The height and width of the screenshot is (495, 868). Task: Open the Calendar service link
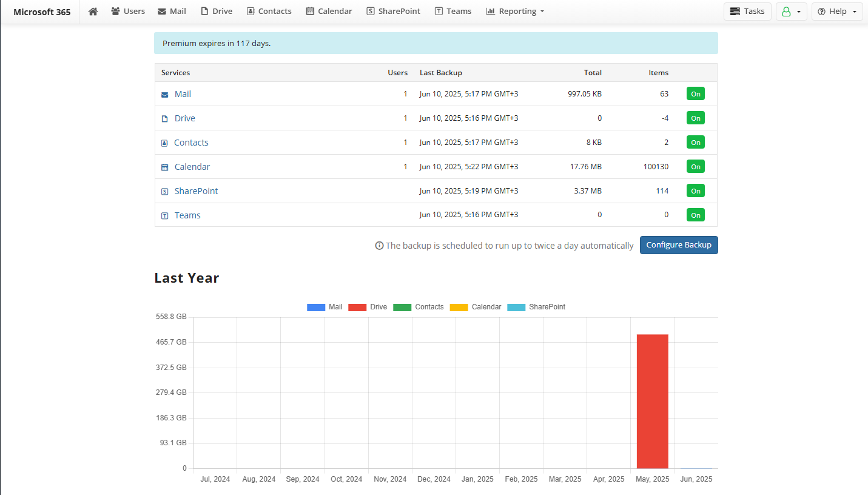point(192,167)
